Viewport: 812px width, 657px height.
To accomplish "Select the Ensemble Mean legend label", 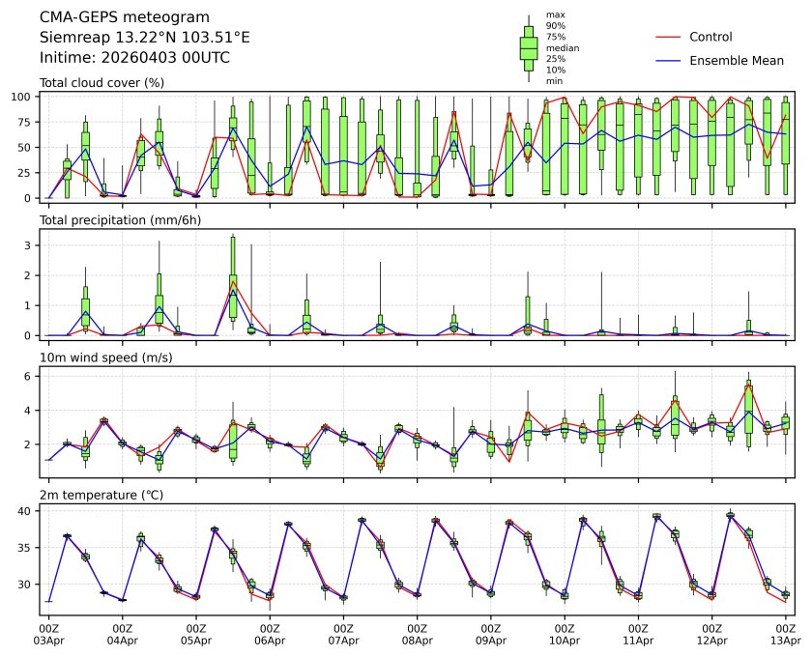I will (736, 60).
